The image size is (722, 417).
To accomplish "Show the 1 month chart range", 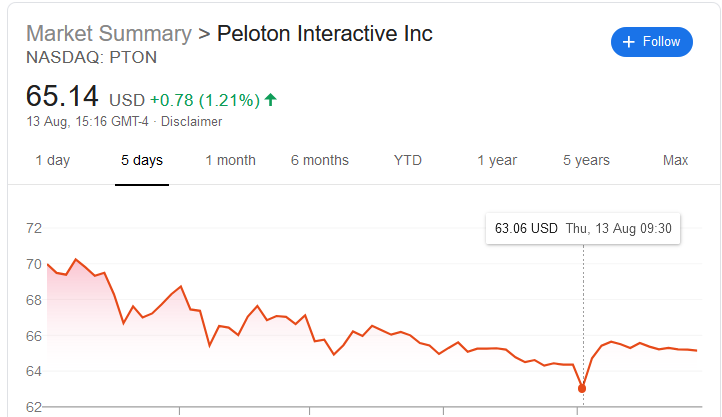I will click(230, 160).
